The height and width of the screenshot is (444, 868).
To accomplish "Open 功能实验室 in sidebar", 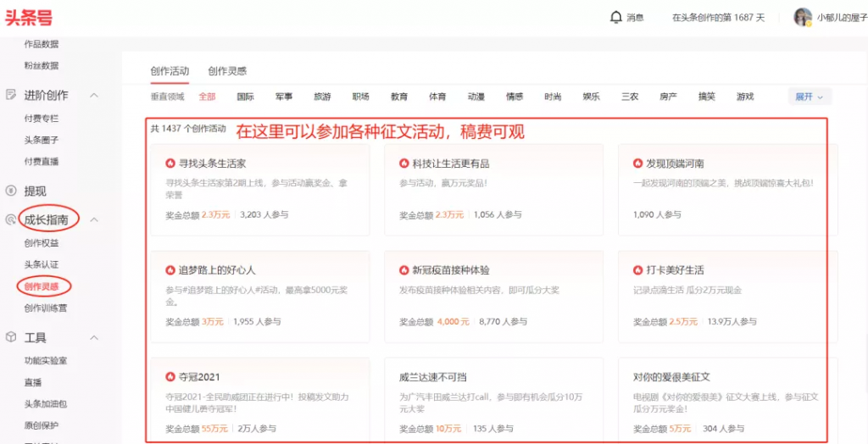I will point(46,361).
